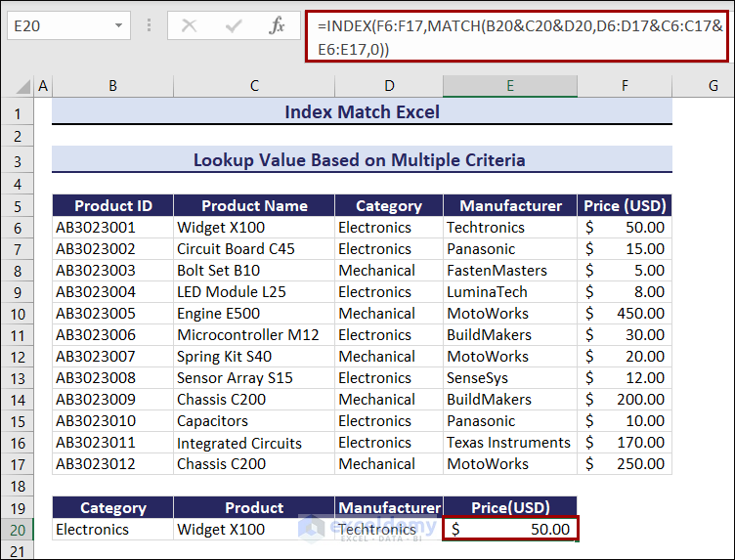This screenshot has height=560, width=735.
Task: Click the Price (USD) header cell
Action: (625, 205)
